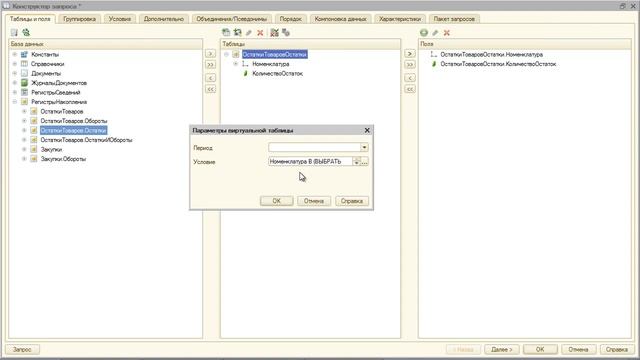This screenshot has width=640, height=360.
Task: Click the edit field pencil icon above Поля
Action: coord(435,33)
